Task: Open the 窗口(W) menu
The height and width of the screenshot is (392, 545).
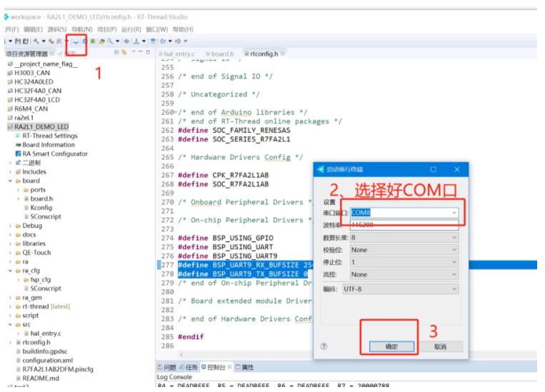Action: [156, 29]
